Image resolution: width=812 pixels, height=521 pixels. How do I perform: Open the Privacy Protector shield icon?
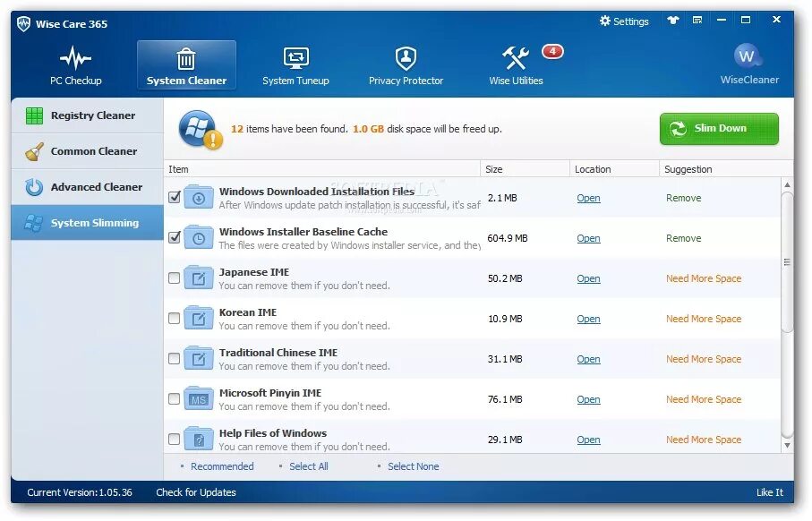(x=406, y=58)
